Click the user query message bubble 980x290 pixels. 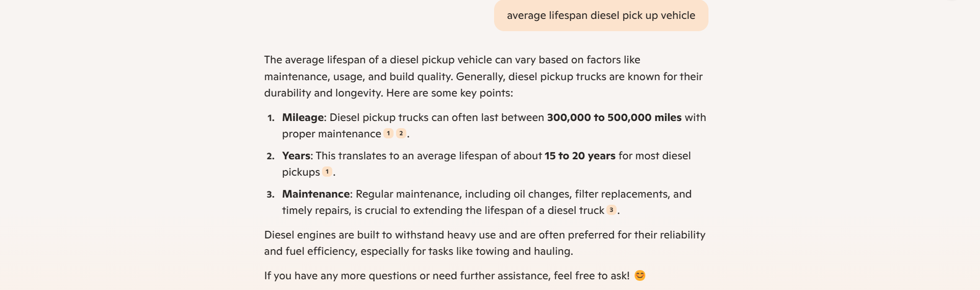pyautogui.click(x=601, y=15)
